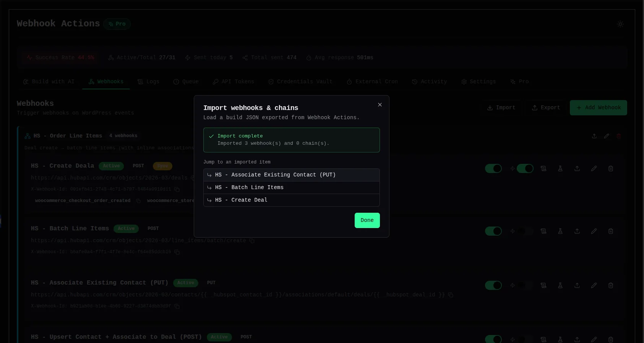Image resolution: width=644 pixels, height=343 pixels.
Task: Delete the HS - Order Line Items chain
Action: click(619, 136)
